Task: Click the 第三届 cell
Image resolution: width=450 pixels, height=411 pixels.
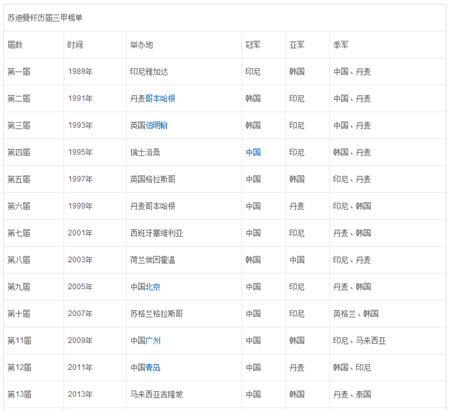Action: (x=19, y=126)
